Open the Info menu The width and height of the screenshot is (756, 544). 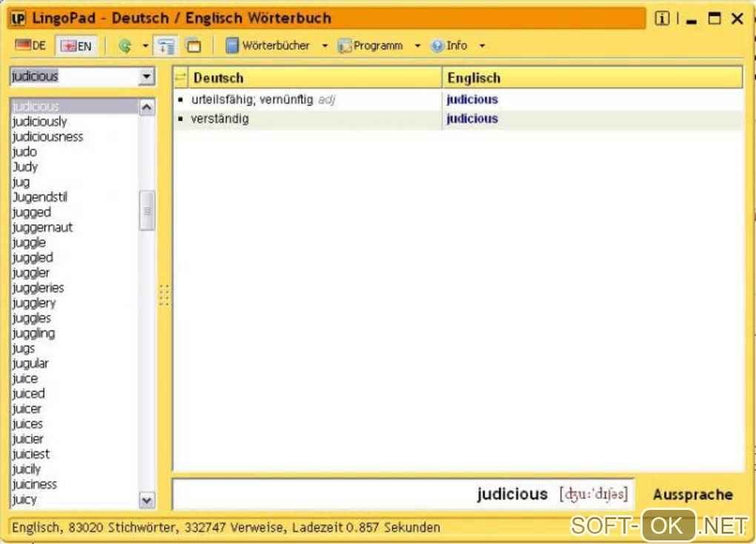point(449,46)
